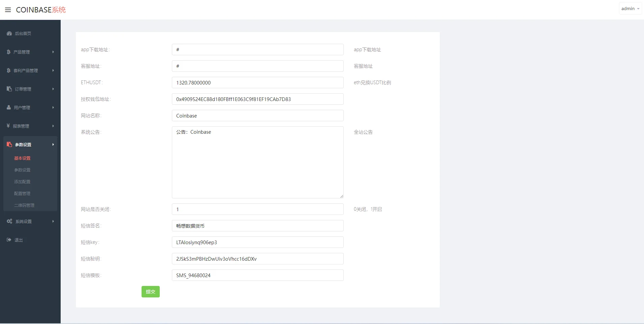Viewport: 644px width, 324px height.
Task: Collapse the 参数设置 menu arrow
Action: (53, 144)
